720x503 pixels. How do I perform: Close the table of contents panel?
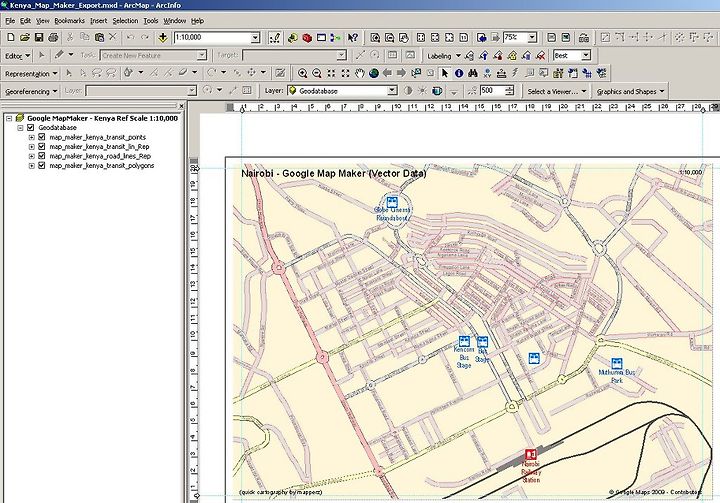(x=181, y=106)
